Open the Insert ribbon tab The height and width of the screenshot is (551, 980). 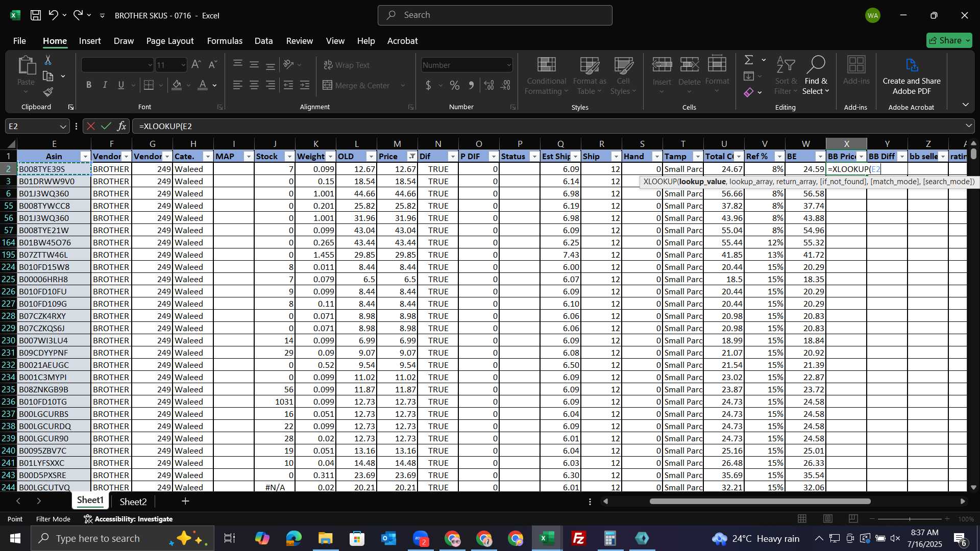coord(90,41)
